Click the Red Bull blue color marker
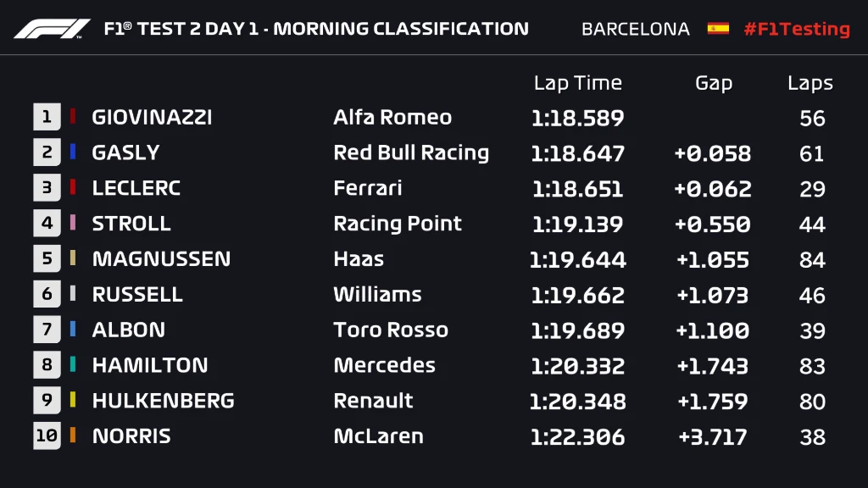The image size is (868, 488). tap(73, 152)
